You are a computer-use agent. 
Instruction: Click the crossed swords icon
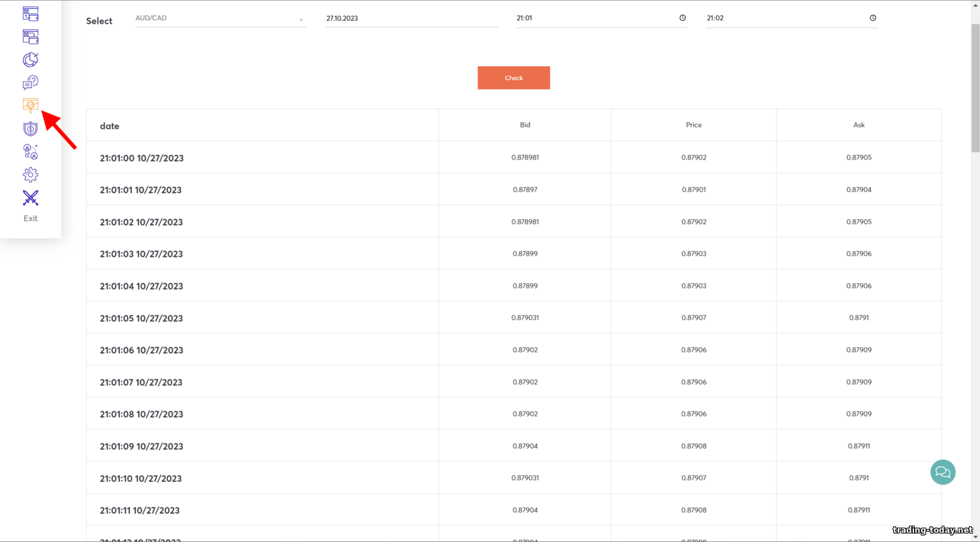pos(30,197)
